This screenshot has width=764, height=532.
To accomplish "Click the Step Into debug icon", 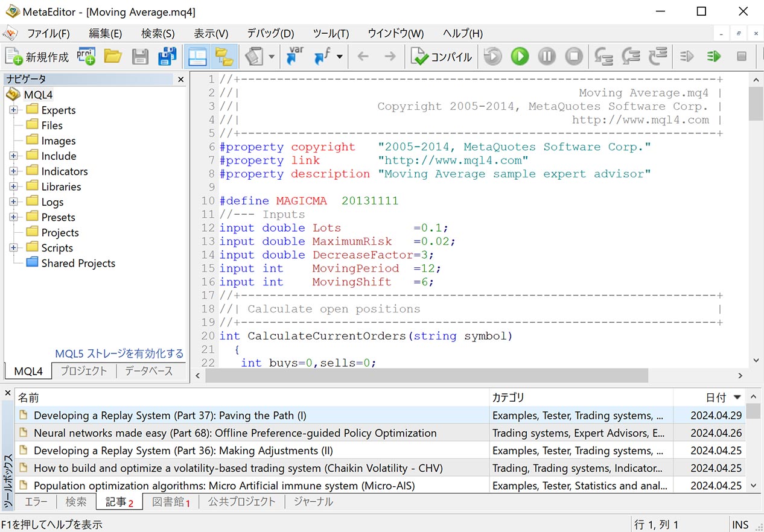I will tap(604, 57).
